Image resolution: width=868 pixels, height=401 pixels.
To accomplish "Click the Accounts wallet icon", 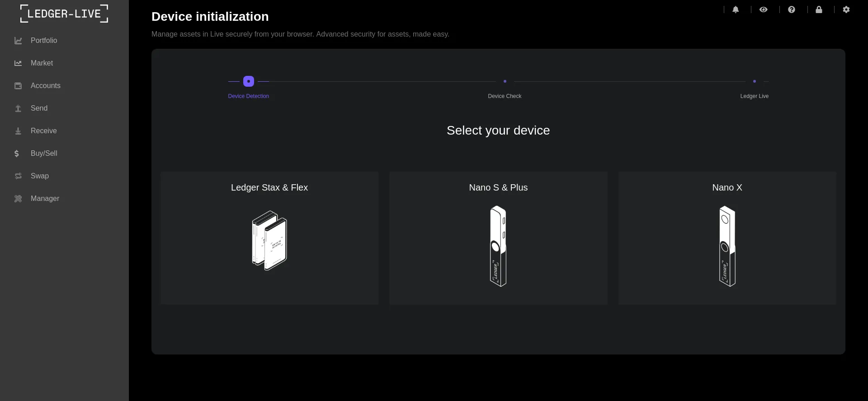I will pyautogui.click(x=18, y=86).
